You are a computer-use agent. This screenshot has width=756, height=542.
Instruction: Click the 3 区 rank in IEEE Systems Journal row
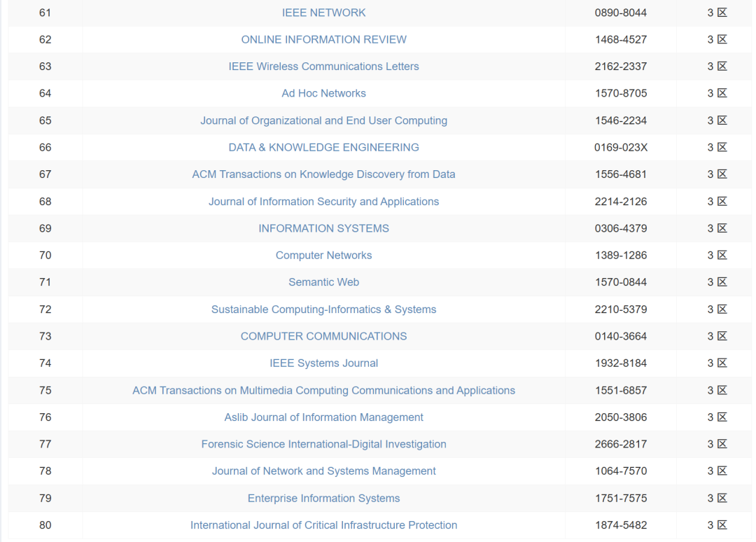coord(717,363)
